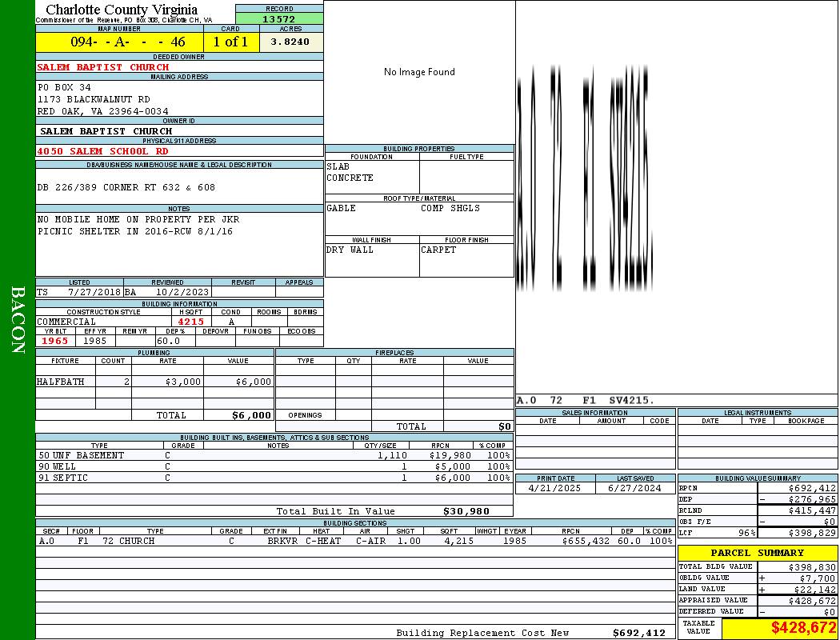Click the last saved date 6/27/2024
The height and width of the screenshot is (640, 840).
pos(634,489)
